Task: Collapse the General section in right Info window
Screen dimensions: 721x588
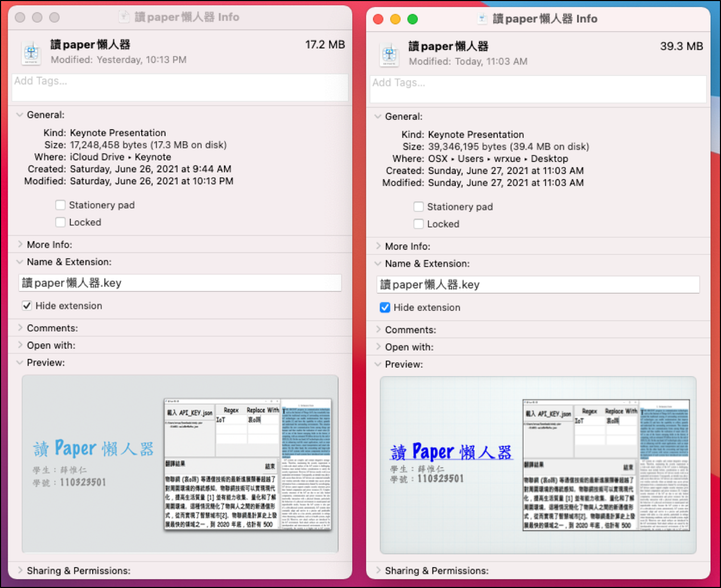Action: [x=378, y=117]
